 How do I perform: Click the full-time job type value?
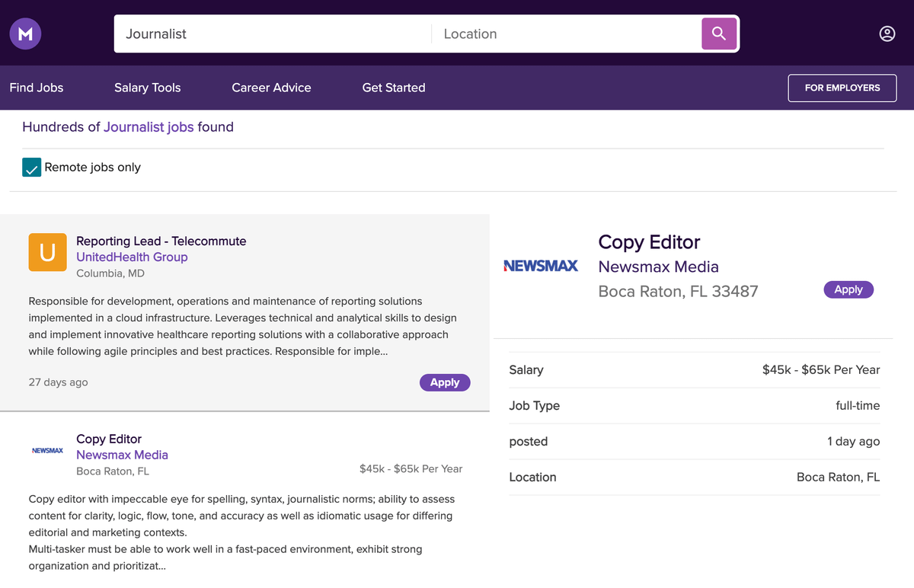(x=858, y=406)
